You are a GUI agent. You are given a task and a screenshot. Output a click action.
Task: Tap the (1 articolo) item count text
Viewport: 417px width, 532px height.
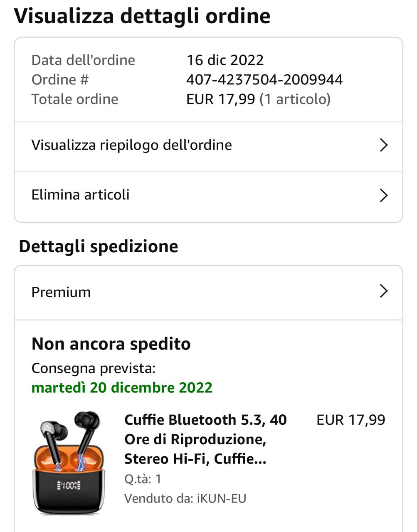295,99
